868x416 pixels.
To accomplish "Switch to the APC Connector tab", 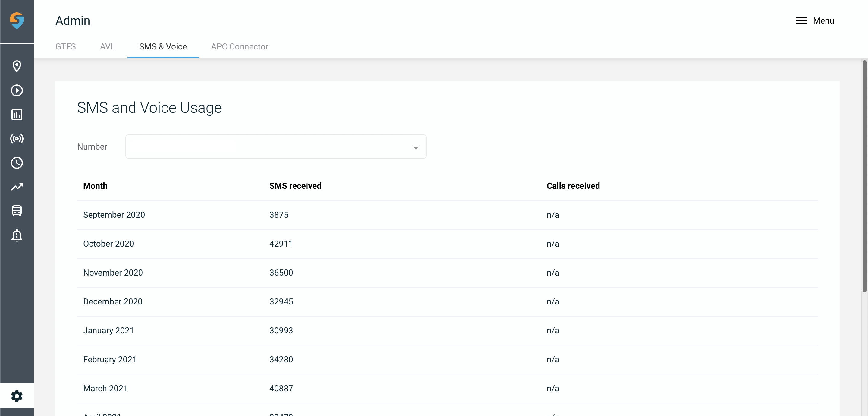I will tap(240, 46).
